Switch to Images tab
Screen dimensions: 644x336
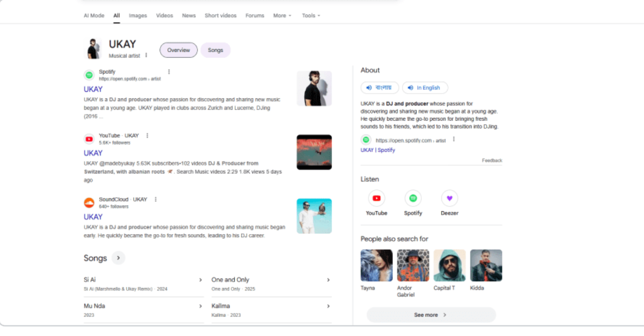(x=138, y=16)
